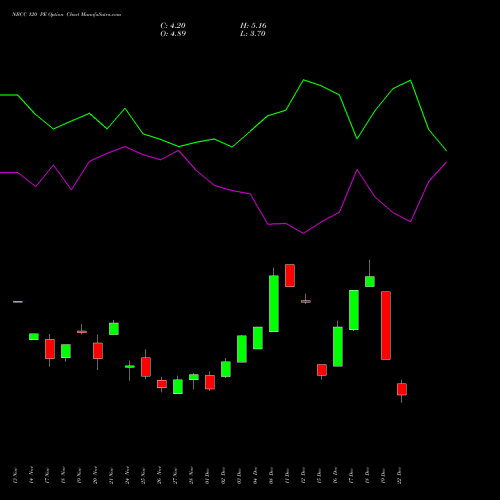
Task: Click the 26 Nov date label
Action: [x=159, y=475]
